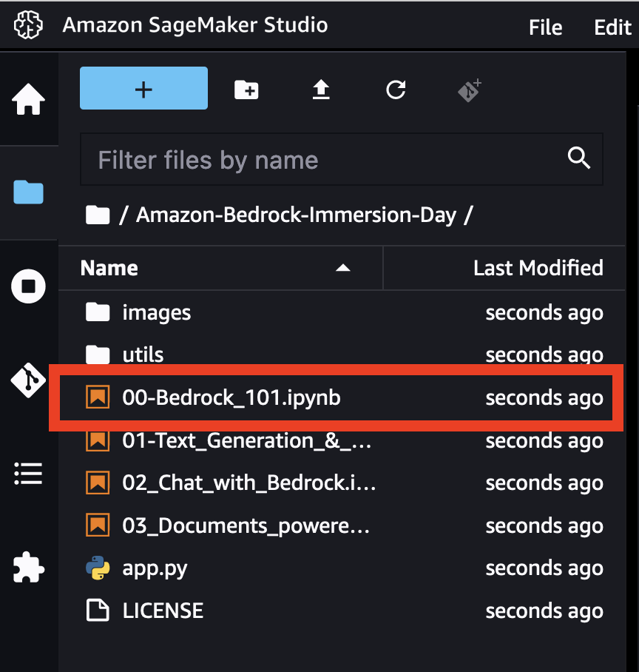Click the 02_Chat_with_Bedrock notebook icon
639x672 pixels.
click(98, 482)
